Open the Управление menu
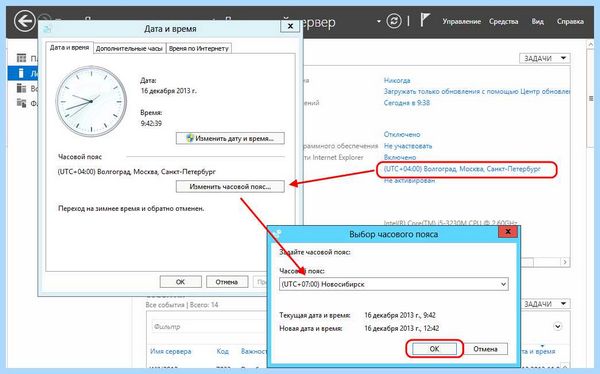The image size is (600, 374). click(x=461, y=21)
